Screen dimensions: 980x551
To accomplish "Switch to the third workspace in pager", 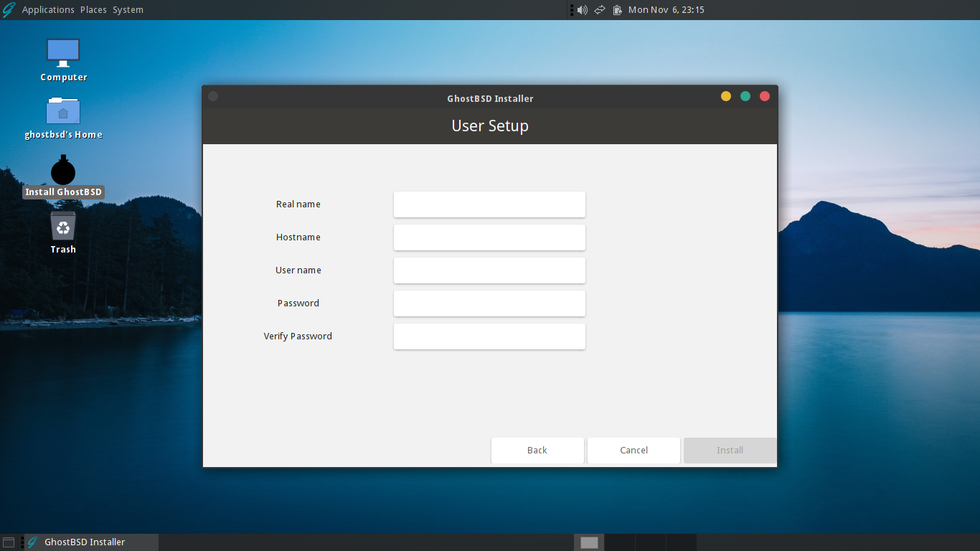I will tap(651, 542).
